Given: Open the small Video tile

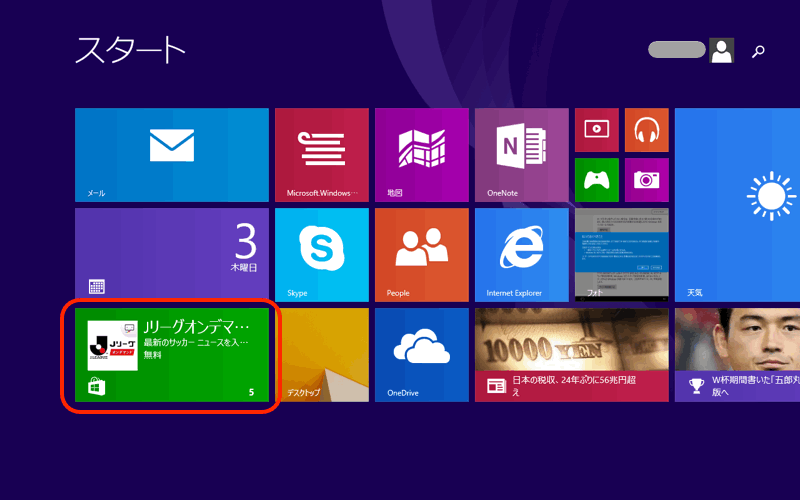Looking at the screenshot, I should coord(597,130).
